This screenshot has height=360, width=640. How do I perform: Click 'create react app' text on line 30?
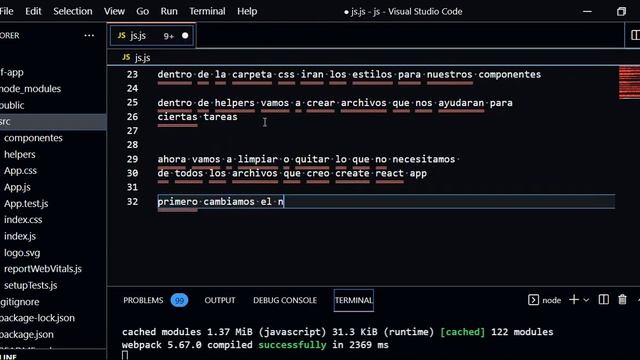pyautogui.click(x=381, y=173)
